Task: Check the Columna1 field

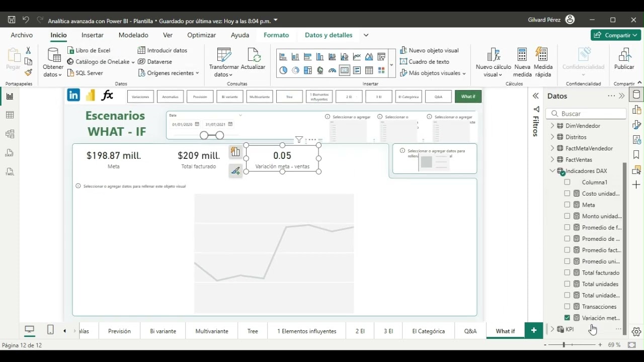Action: 568,182
